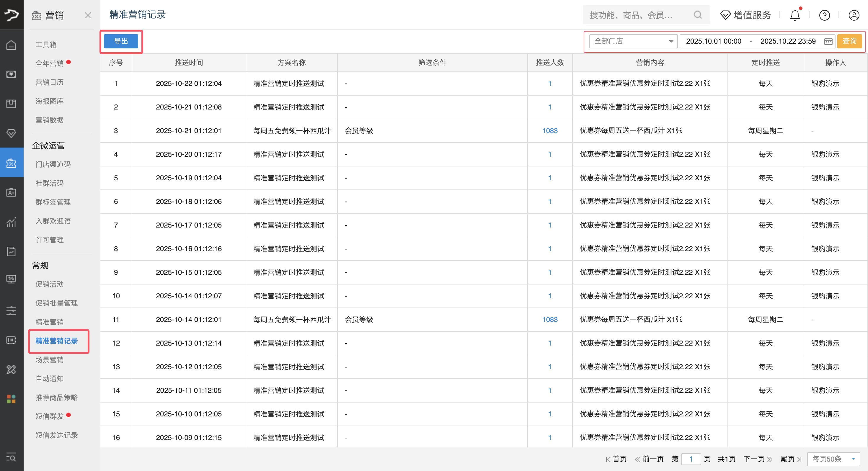The width and height of the screenshot is (868, 471).
Task: Click the help question mark icon
Action: 824,15
